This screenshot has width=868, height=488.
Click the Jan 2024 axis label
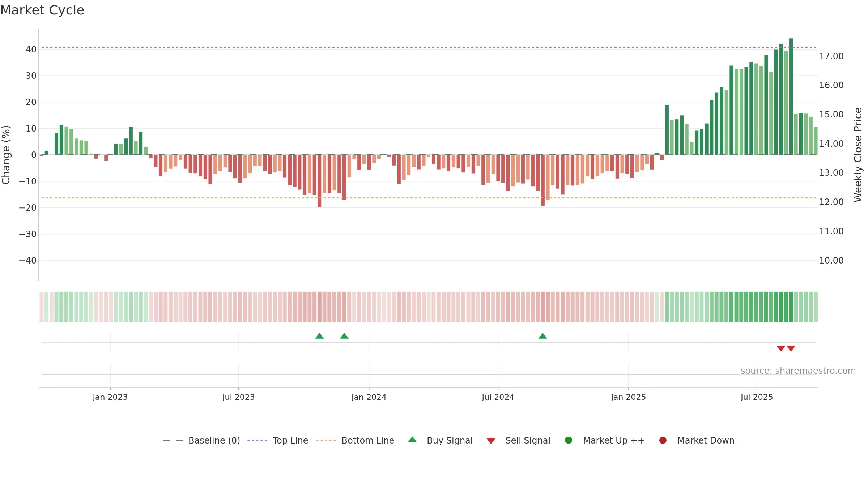[x=369, y=397]
